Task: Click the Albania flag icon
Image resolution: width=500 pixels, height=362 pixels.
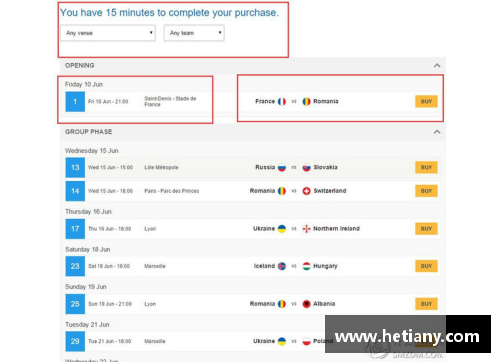Action: point(306,304)
